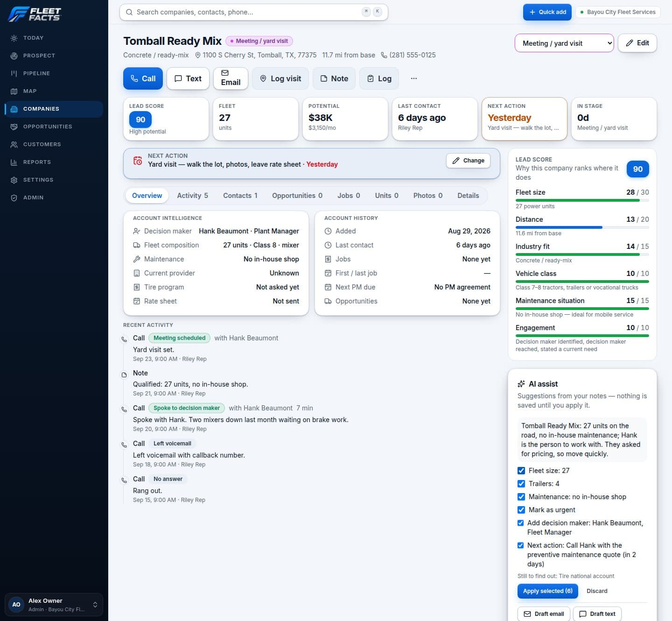Screen dimensions: 672x621
Task: Open the Jobs 0 tab
Action: point(349,196)
